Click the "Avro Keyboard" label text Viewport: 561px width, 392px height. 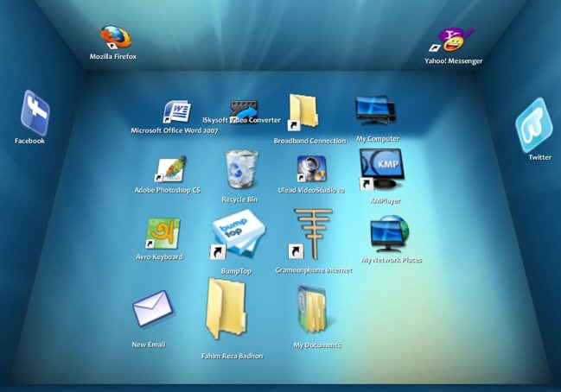159,257
